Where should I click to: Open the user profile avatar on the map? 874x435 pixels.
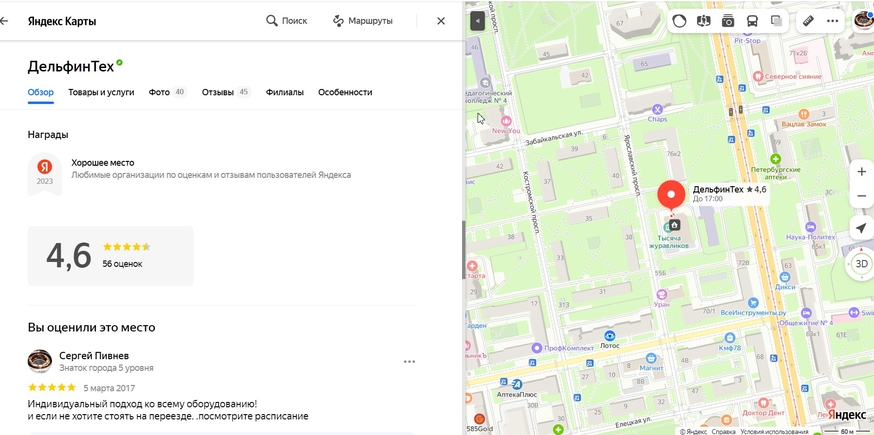(864, 21)
